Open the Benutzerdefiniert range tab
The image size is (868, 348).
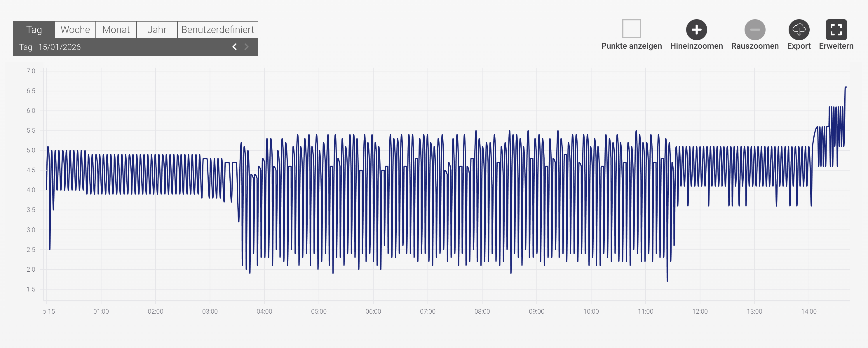tap(217, 30)
